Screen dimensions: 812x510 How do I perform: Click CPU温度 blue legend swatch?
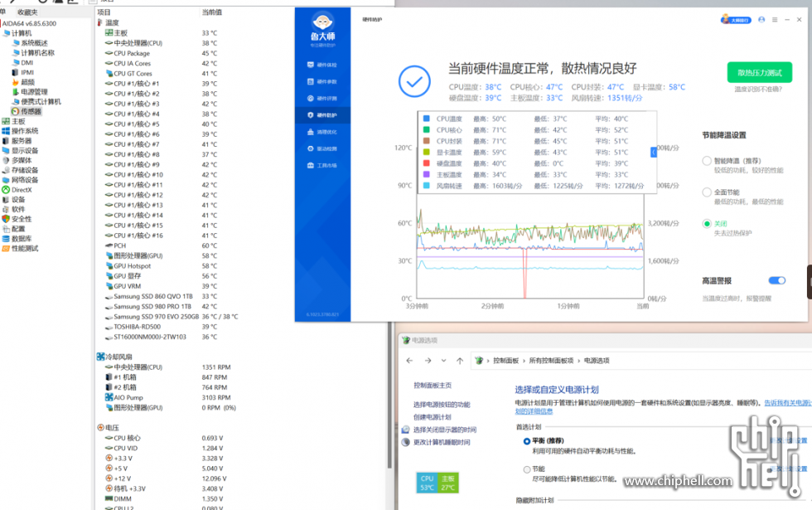click(x=426, y=119)
